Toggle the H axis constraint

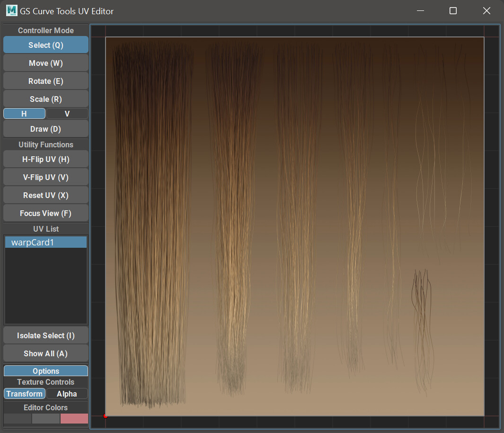pos(24,113)
